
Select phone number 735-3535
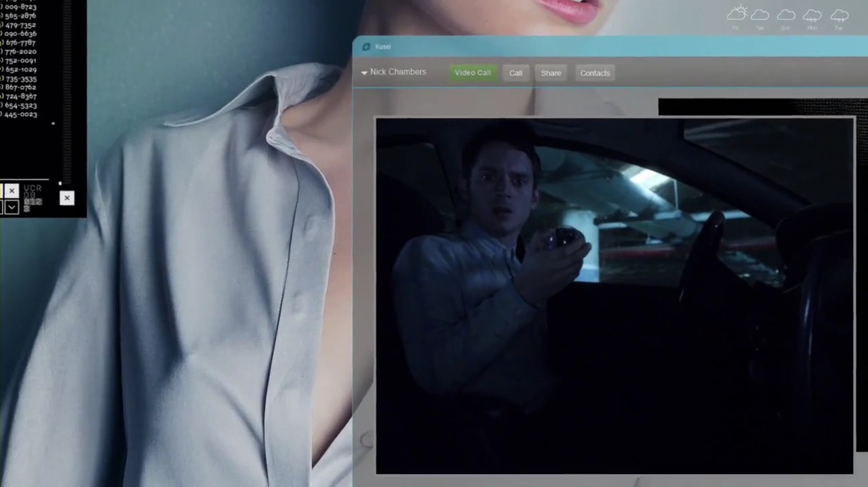(20, 79)
